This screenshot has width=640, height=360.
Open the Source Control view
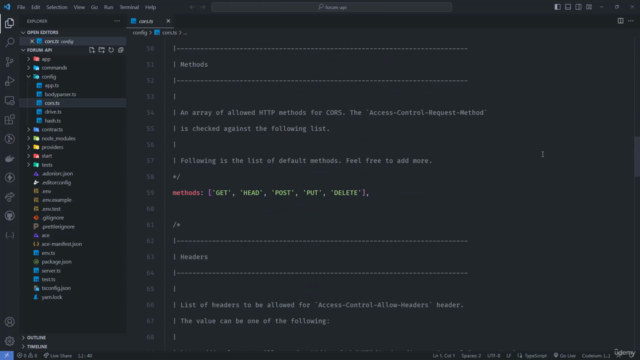point(9,62)
